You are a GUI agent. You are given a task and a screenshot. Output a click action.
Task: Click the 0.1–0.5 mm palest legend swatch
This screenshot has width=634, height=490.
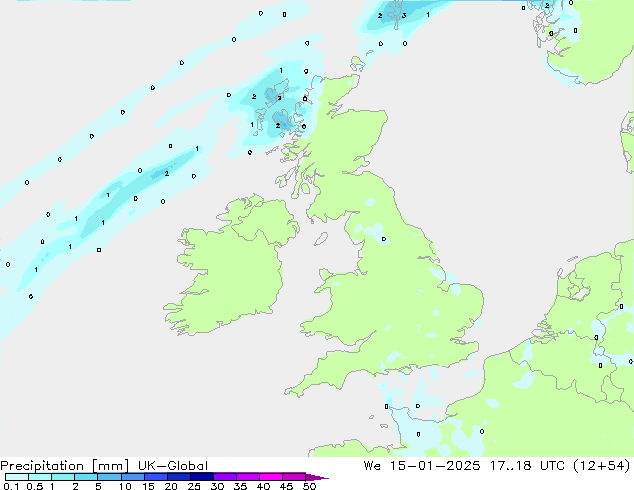click(x=17, y=477)
